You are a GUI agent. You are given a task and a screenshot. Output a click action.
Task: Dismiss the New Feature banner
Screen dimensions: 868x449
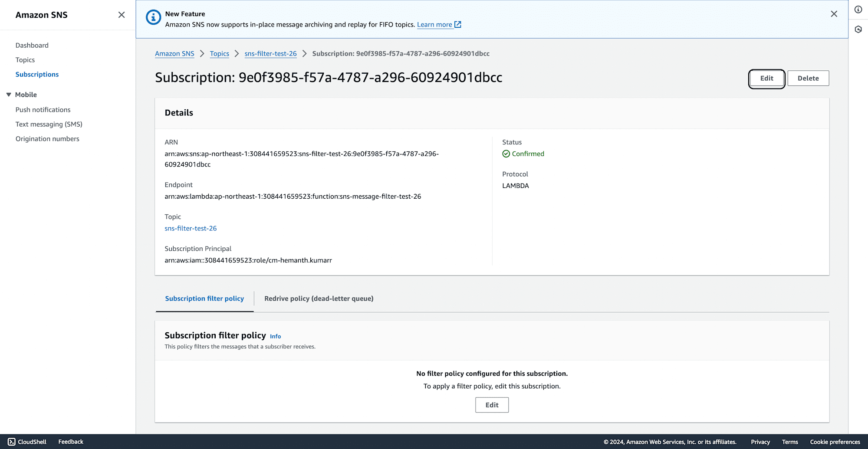click(834, 14)
